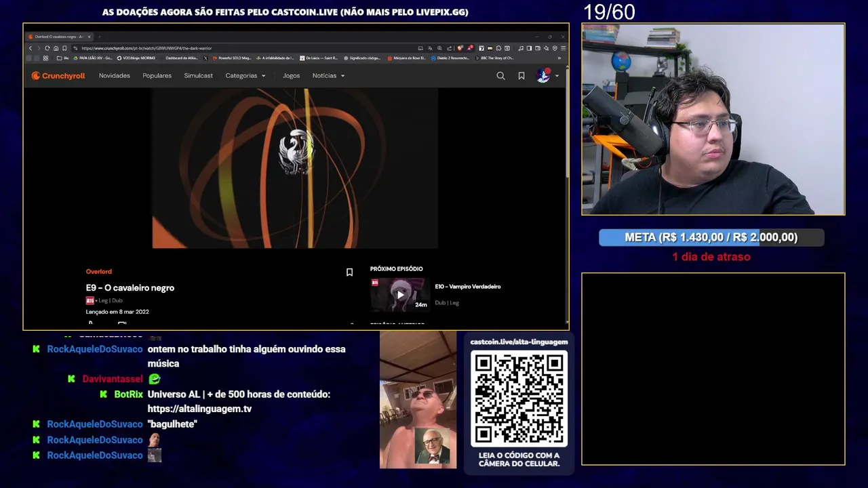Open the Leo AI sparkle icon
Viewport: 868px width, 488px height.
tap(547, 48)
